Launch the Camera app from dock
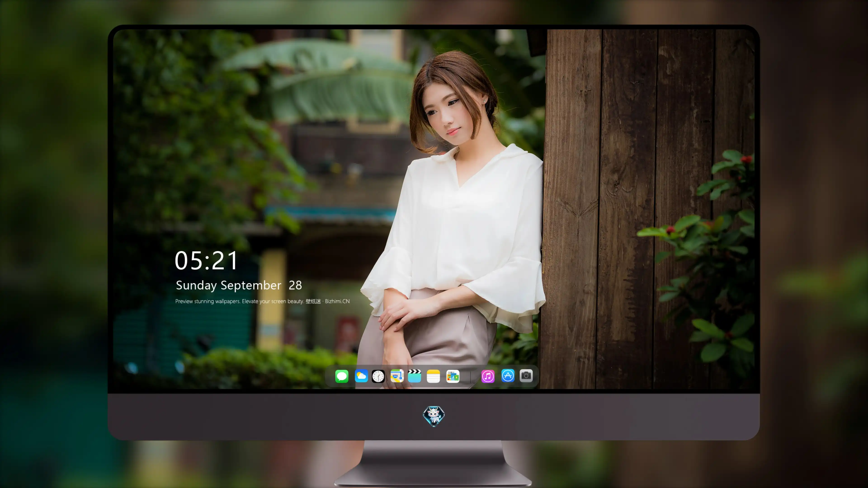 tap(526, 375)
